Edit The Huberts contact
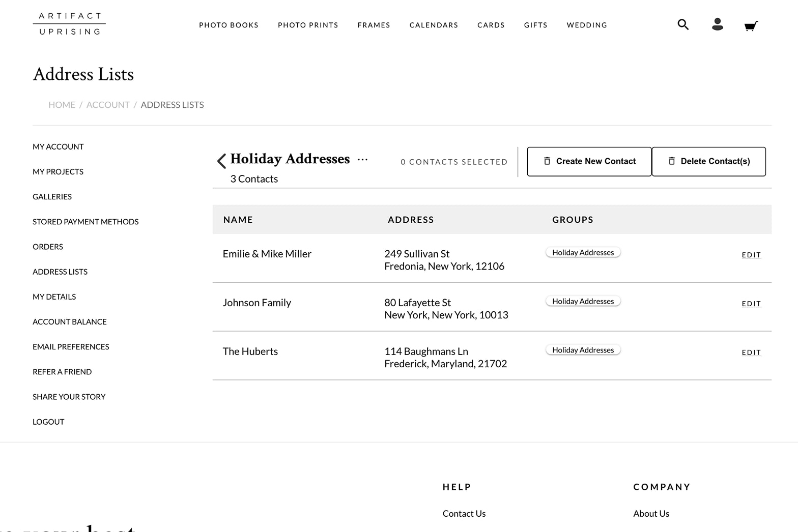Image resolution: width=798 pixels, height=532 pixels. pos(751,352)
